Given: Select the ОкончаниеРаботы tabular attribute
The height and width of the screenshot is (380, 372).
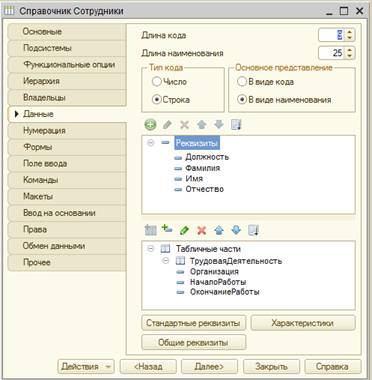Looking at the screenshot, I should tap(225, 292).
